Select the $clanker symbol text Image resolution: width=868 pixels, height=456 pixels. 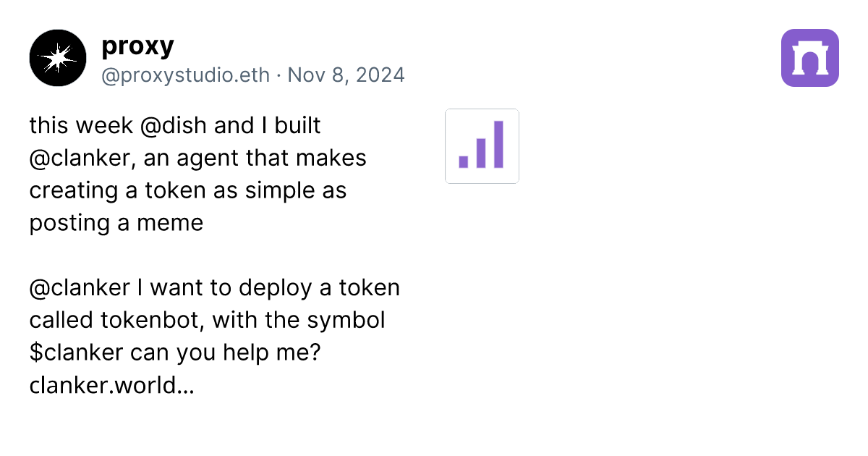[x=77, y=353]
